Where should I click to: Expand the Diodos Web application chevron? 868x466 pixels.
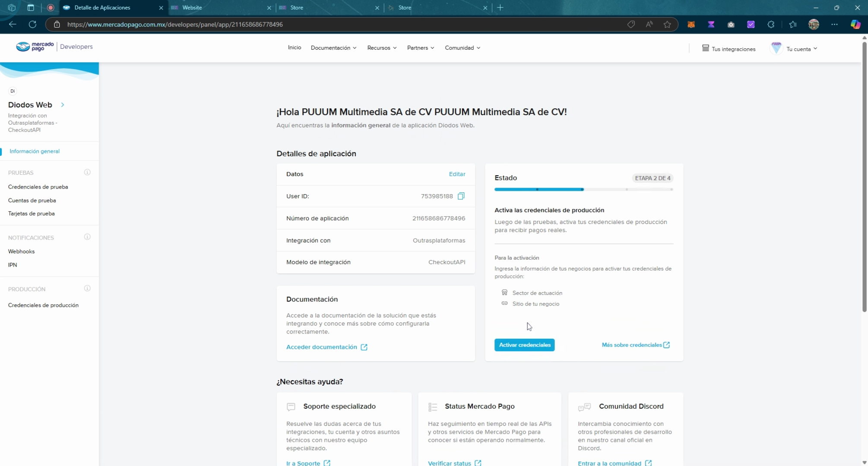tap(63, 105)
